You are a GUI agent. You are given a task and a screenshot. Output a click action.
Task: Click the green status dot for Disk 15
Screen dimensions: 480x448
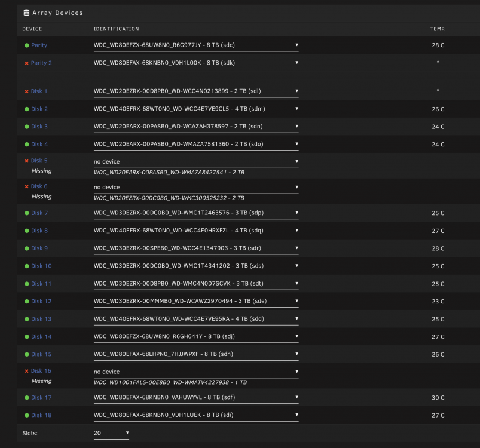tap(27, 354)
